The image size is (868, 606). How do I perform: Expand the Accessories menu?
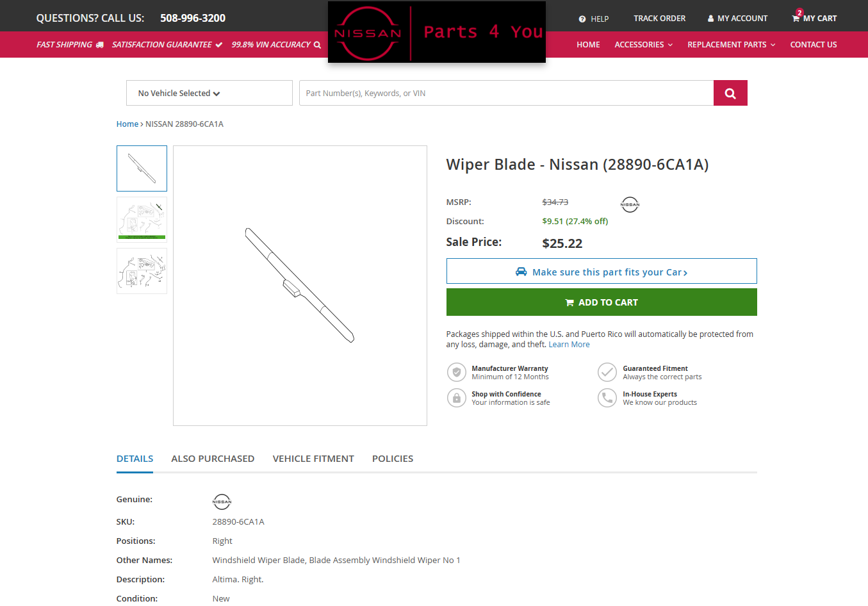pos(643,45)
